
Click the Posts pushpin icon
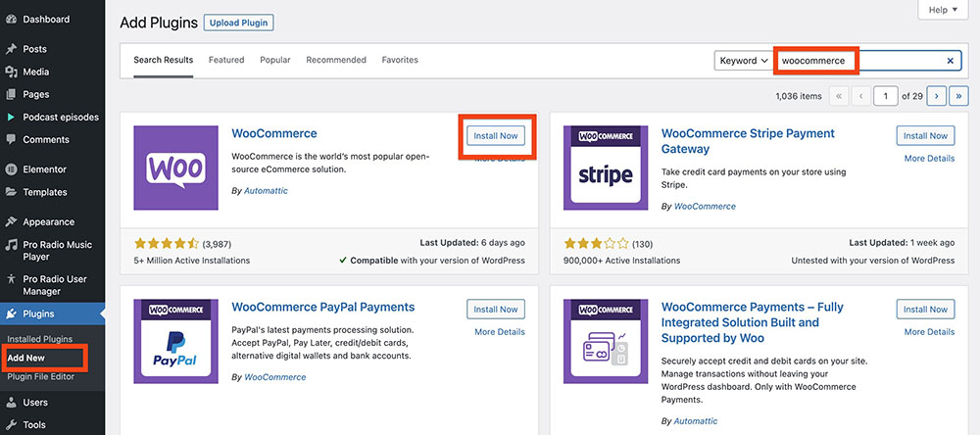pyautogui.click(x=11, y=49)
